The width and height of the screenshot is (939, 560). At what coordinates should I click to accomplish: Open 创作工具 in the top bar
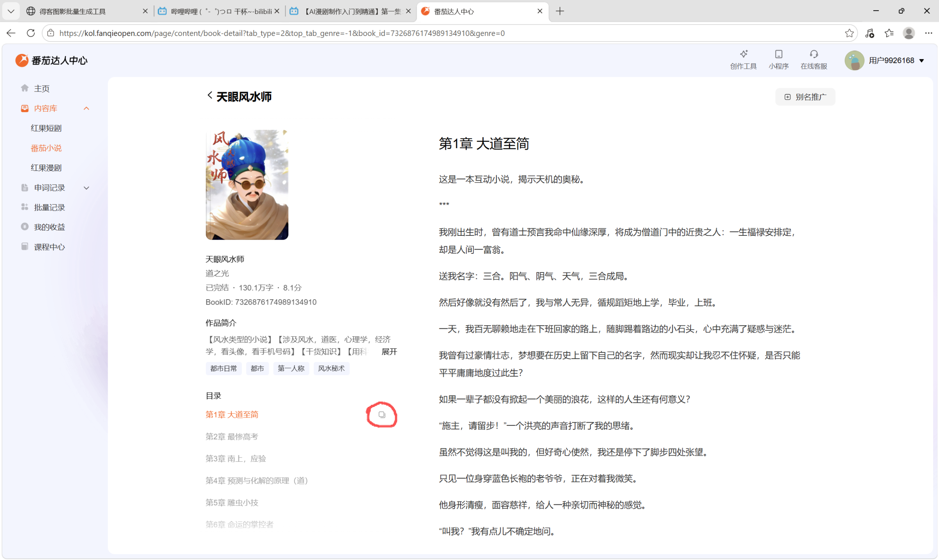click(743, 60)
